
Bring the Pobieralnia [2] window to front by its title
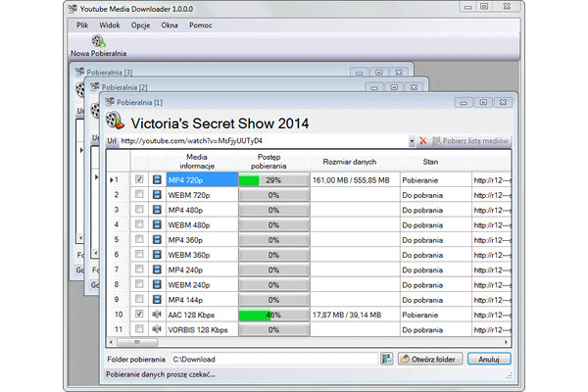pyautogui.click(x=124, y=87)
